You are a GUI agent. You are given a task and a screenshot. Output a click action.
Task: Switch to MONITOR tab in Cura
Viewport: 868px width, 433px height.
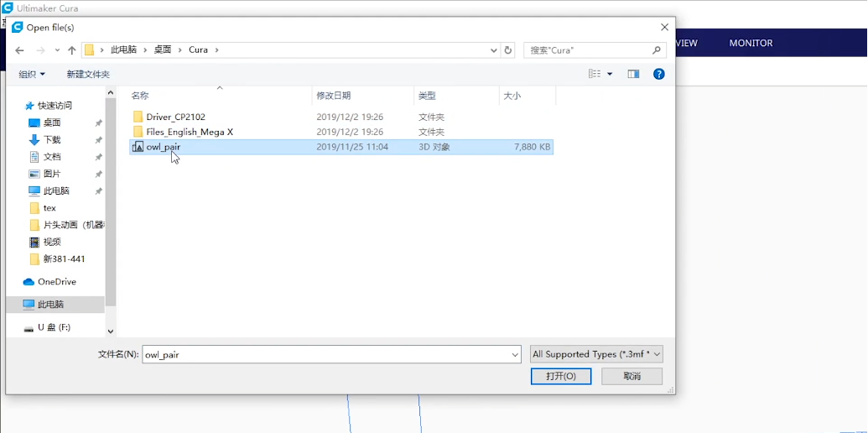751,43
